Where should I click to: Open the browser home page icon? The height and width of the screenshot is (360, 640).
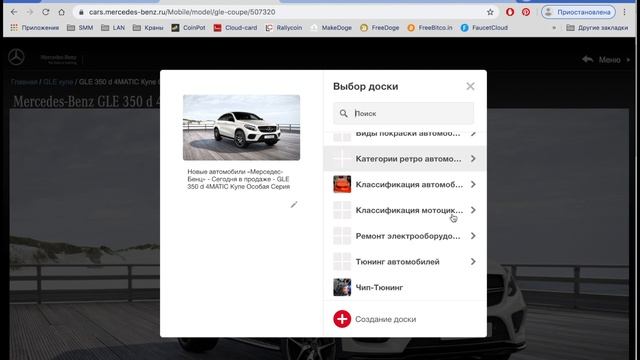(x=61, y=12)
